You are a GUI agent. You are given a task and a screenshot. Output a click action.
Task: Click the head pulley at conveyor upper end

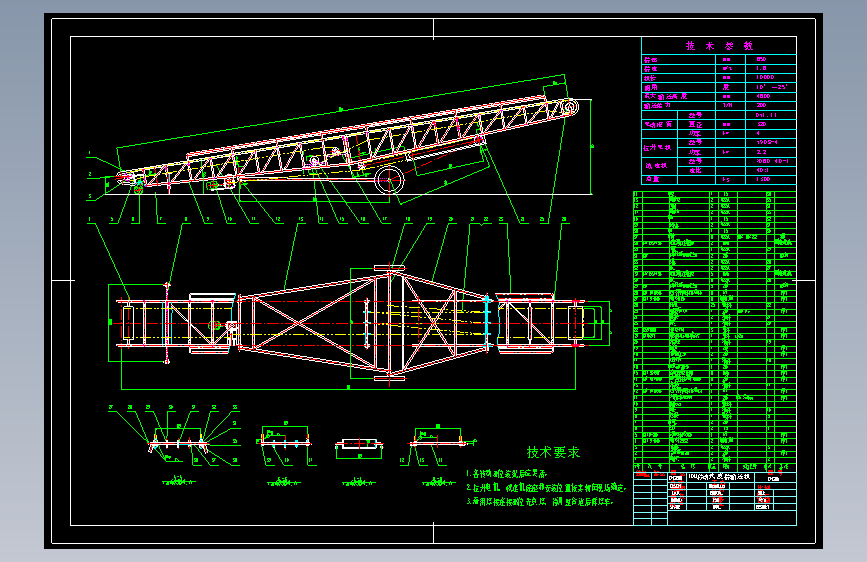569,106
